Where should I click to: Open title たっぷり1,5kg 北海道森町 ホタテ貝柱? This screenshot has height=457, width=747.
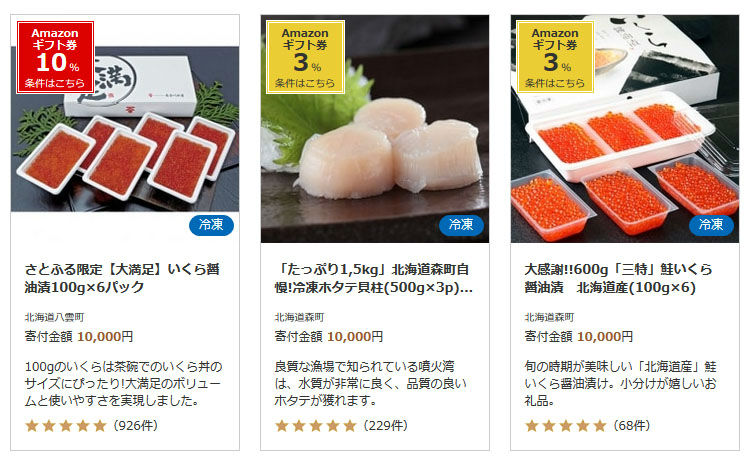pyautogui.click(x=374, y=278)
